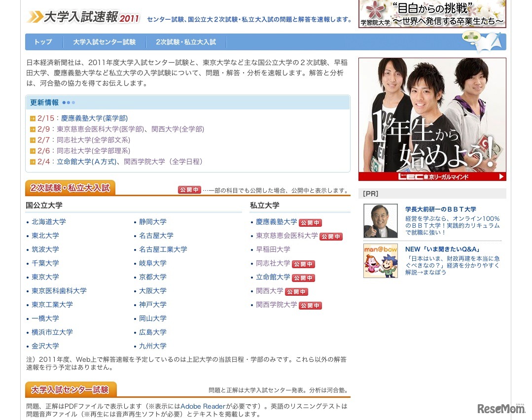532x420 pixels.
Task: Open the 静岡大学 link
Action: (x=153, y=222)
